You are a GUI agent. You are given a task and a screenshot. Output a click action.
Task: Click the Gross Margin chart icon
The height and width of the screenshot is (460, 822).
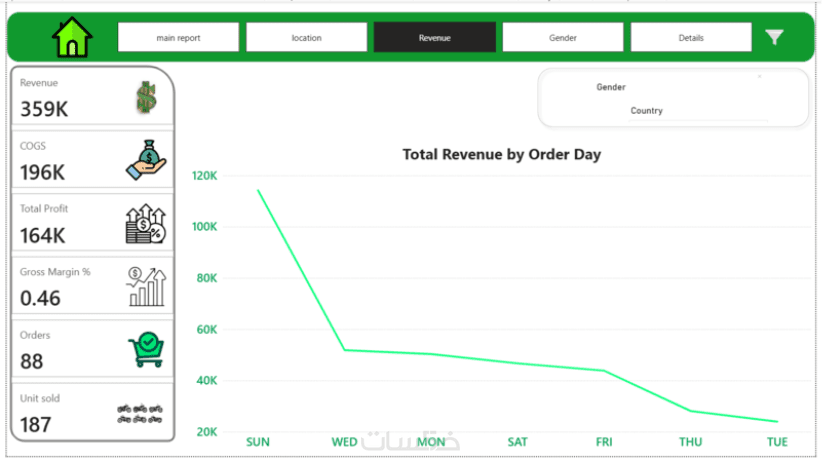[x=146, y=286]
